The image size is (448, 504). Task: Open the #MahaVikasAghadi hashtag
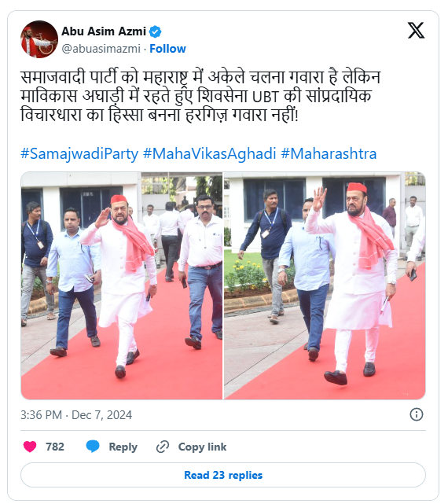[x=210, y=153]
